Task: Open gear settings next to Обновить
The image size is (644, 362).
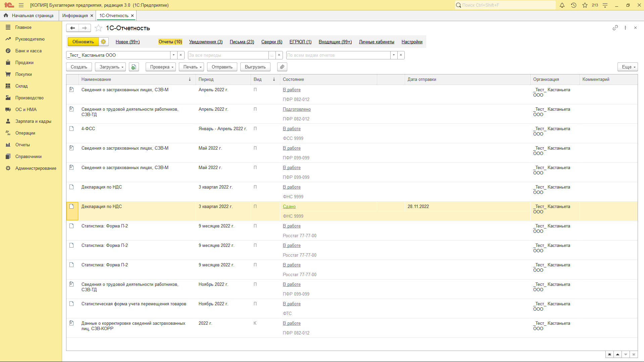Action: tap(103, 42)
